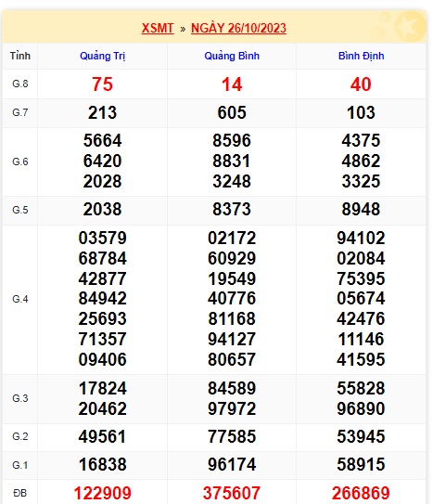Select Quảng Bình special prize 375607
Viewport: 433px width, 504px height.
pos(232,493)
